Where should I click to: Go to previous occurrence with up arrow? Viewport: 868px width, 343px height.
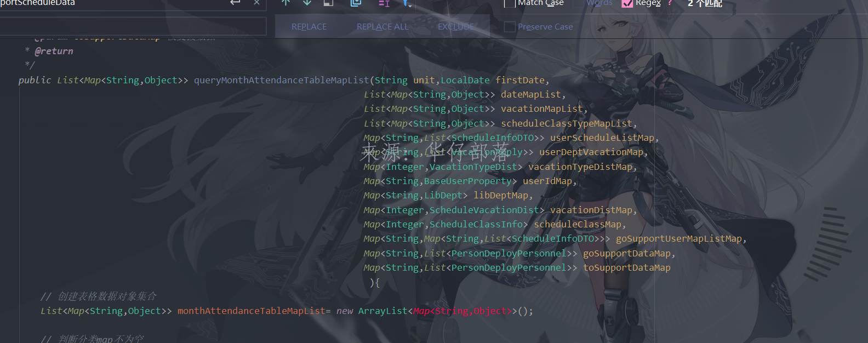pyautogui.click(x=285, y=3)
